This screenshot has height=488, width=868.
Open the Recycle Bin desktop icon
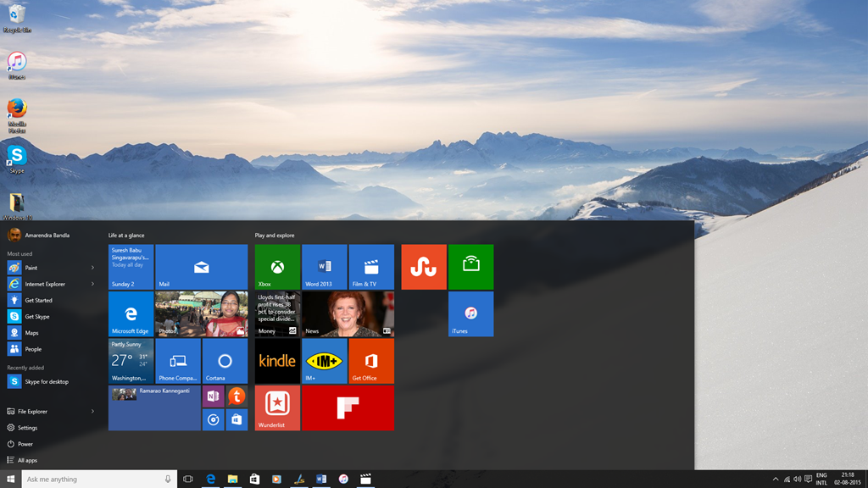tap(17, 18)
